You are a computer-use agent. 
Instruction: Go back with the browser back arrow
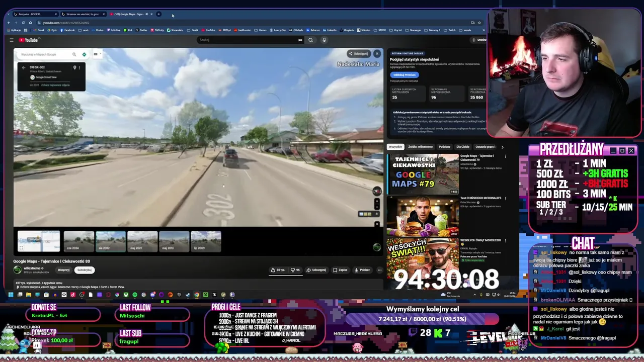(x=9, y=23)
